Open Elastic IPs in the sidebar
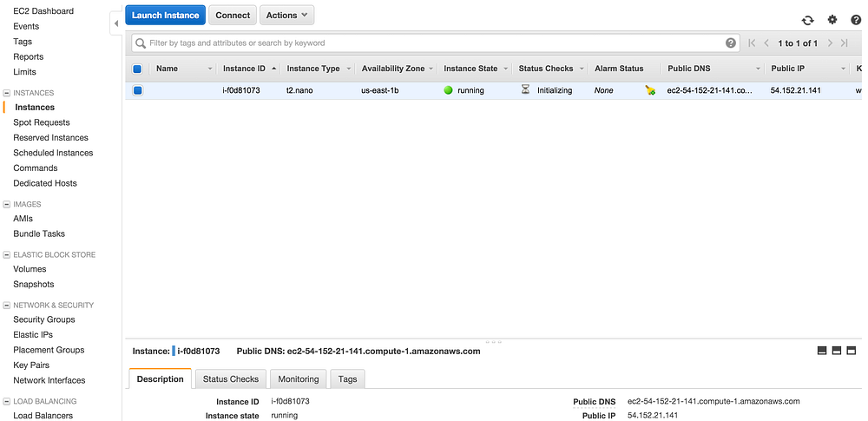 pyautogui.click(x=33, y=334)
